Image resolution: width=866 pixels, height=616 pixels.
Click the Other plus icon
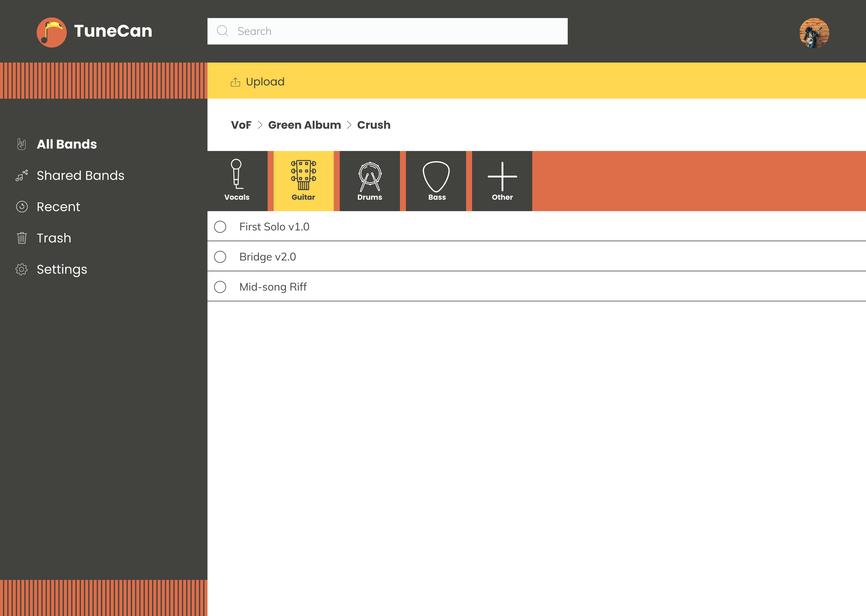pyautogui.click(x=502, y=176)
